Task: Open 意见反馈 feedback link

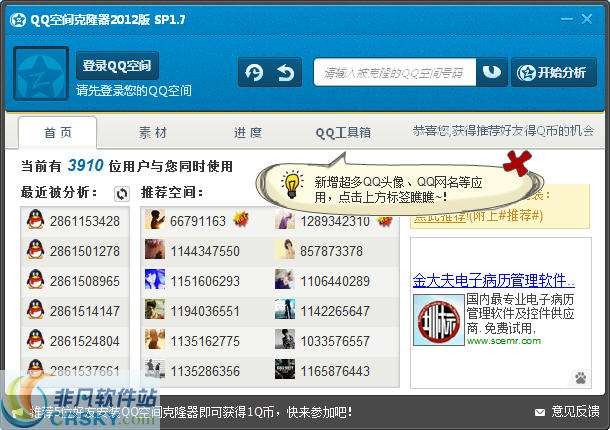Action: click(575, 411)
